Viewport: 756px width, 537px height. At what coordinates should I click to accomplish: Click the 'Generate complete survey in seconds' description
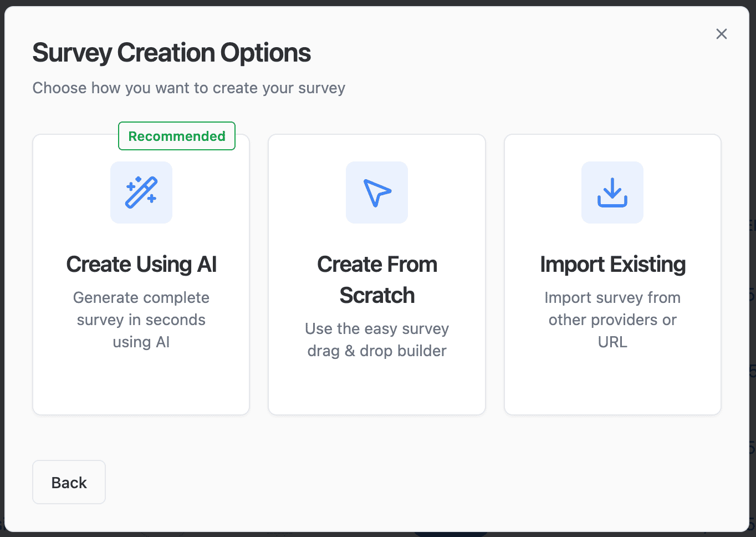tap(141, 320)
